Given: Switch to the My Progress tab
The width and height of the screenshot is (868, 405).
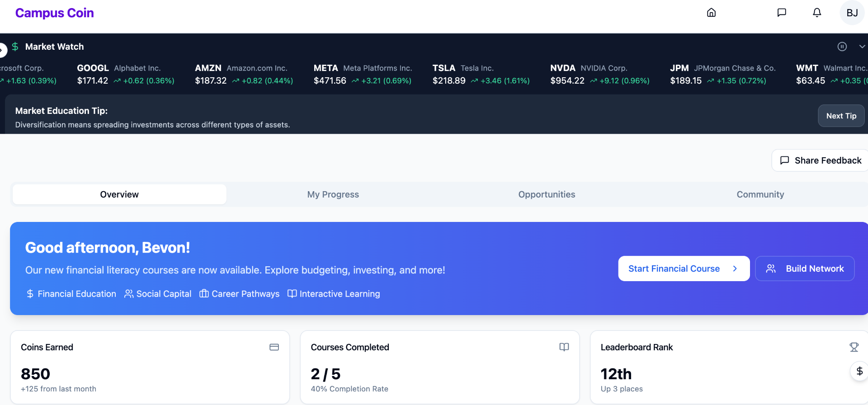Looking at the screenshot, I should tap(333, 194).
